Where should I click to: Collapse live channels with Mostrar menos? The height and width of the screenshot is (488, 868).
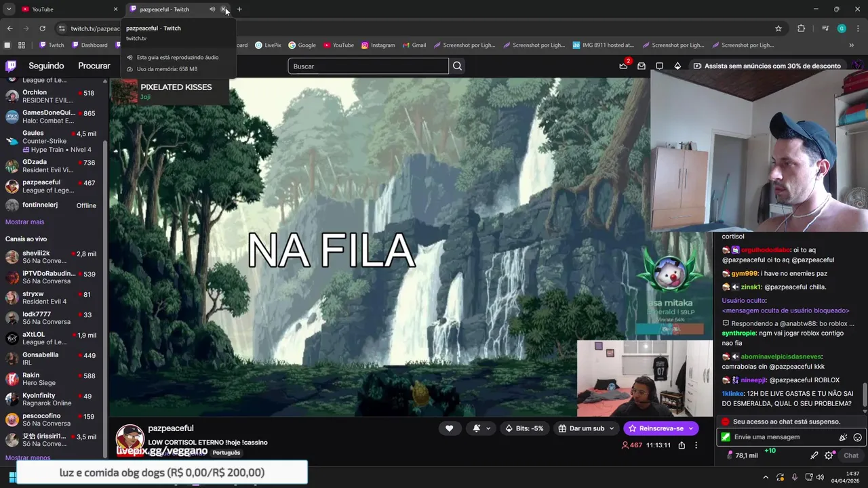[x=28, y=457]
